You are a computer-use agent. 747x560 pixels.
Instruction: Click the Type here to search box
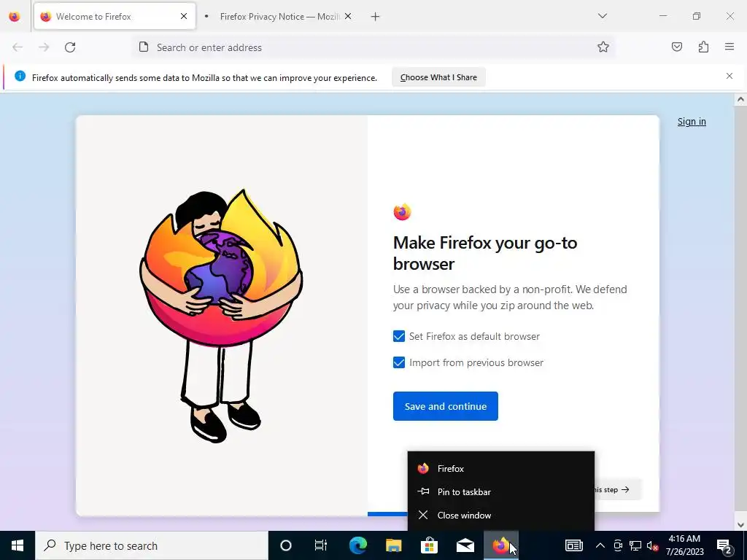(x=152, y=545)
